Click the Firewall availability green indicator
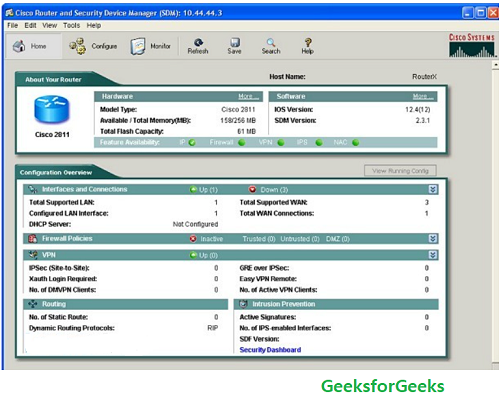This screenshot has width=501, height=398. click(x=242, y=143)
